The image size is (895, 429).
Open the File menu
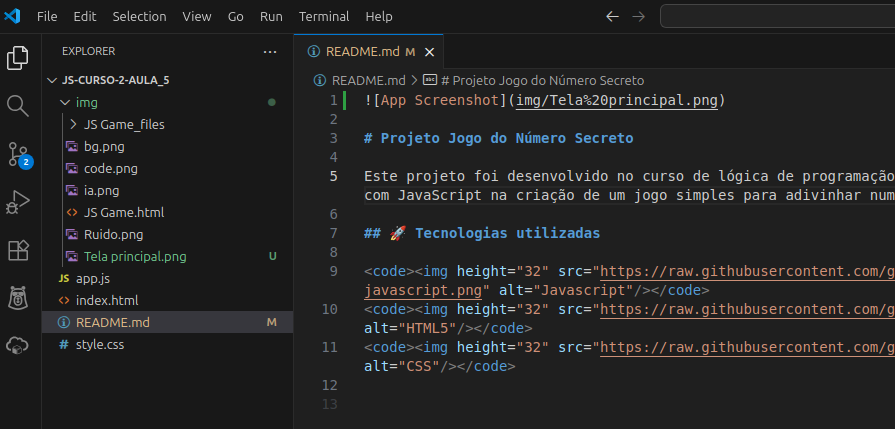coord(47,17)
